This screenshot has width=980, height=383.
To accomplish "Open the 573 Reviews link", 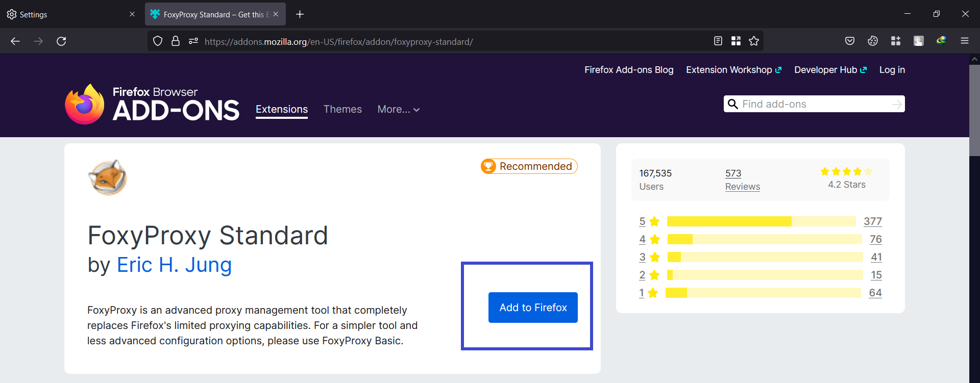I will 743,180.
